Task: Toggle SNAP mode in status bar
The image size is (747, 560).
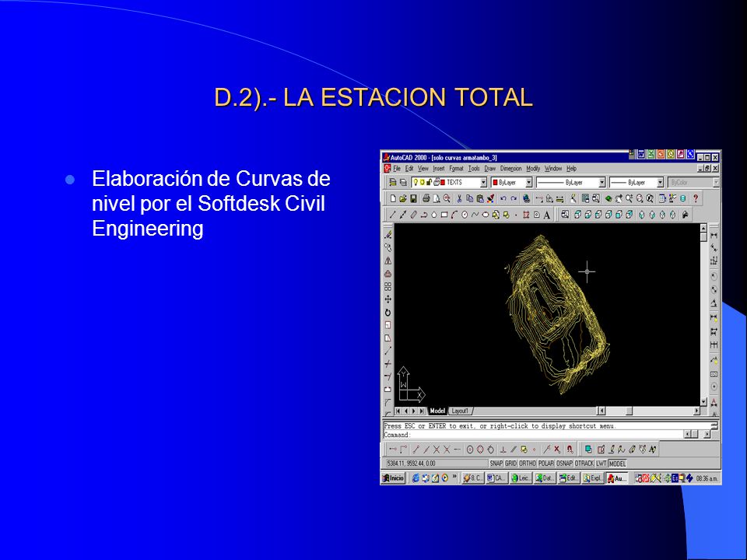Action: tap(496, 464)
